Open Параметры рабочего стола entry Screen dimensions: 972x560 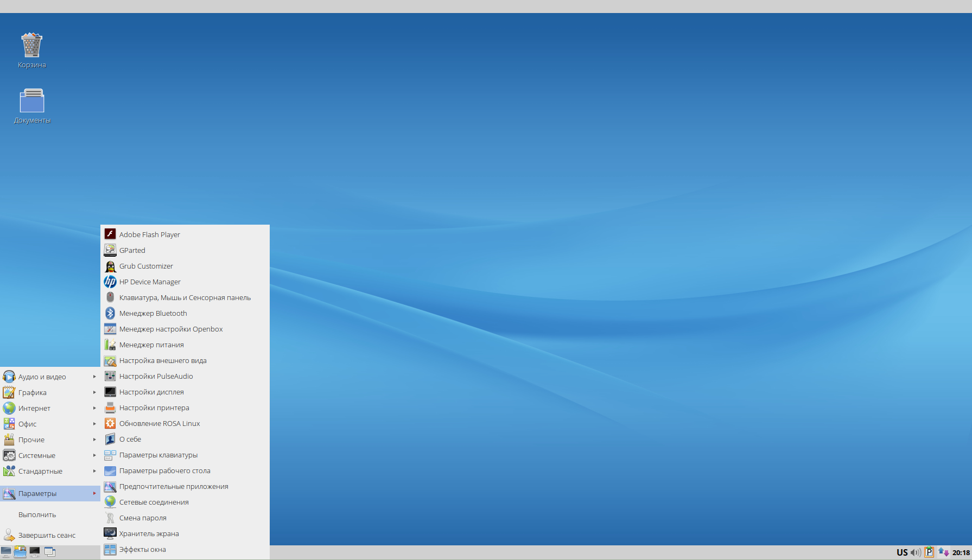click(x=185, y=470)
